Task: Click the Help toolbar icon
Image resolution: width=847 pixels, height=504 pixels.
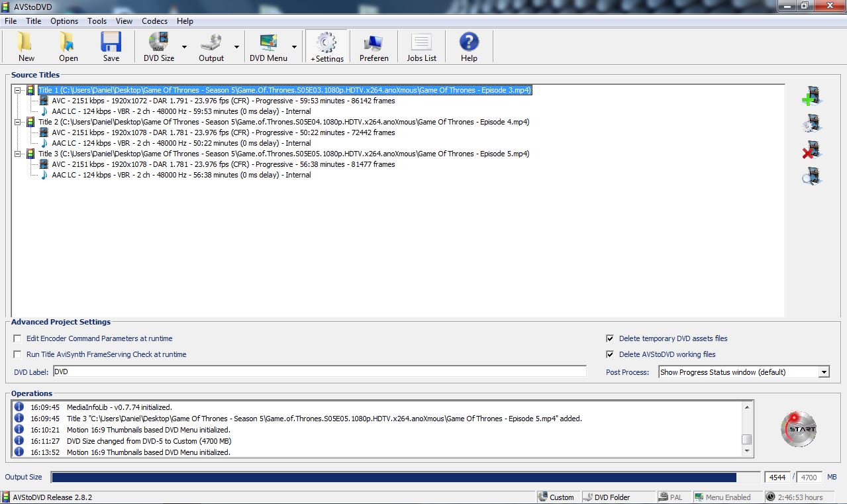Action: [x=469, y=46]
